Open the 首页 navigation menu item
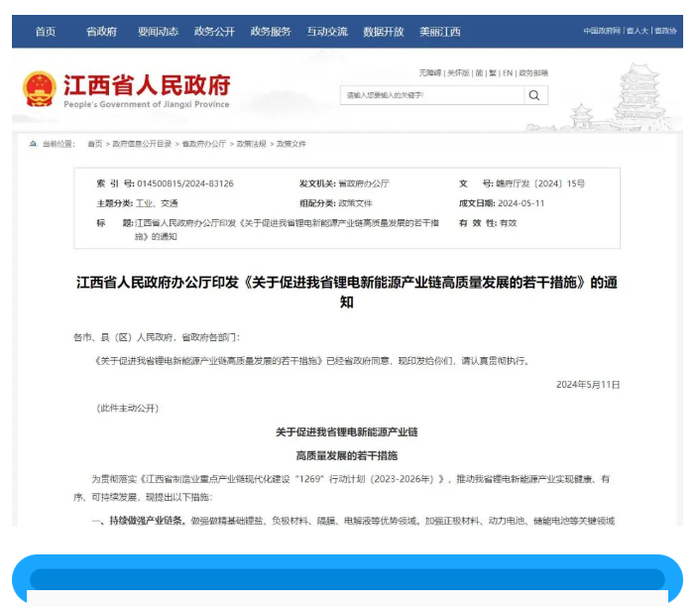This screenshot has width=700, height=607. (46, 32)
